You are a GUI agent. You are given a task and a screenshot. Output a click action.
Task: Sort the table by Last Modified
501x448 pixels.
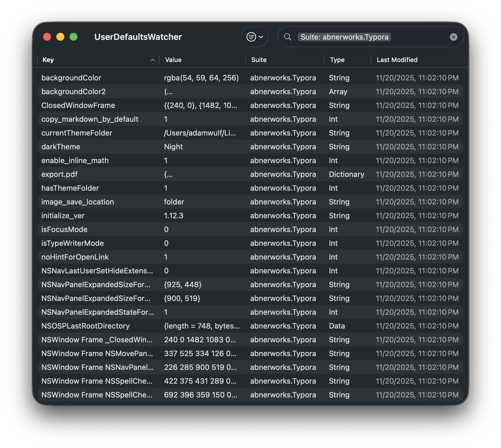[x=397, y=60]
